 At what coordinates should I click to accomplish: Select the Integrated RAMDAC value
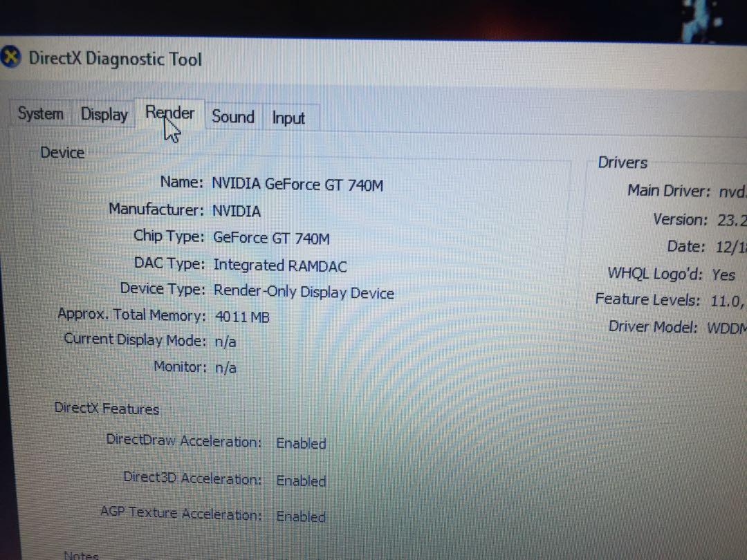(280, 265)
